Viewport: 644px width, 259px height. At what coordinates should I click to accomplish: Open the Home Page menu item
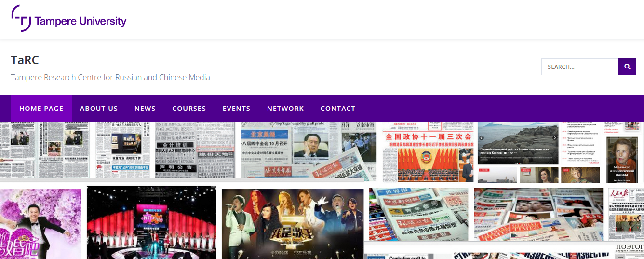pos(41,109)
